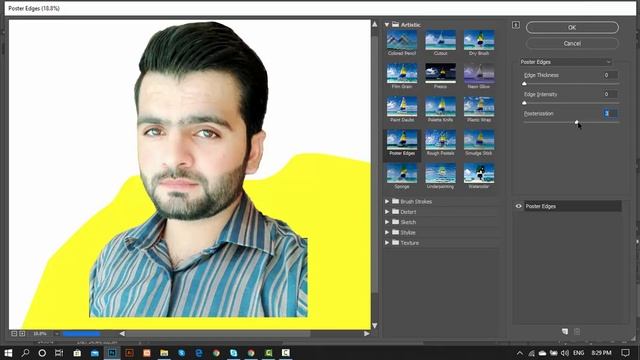Open the preview zoom percentage dropdown
The image size is (640, 360).
(56, 334)
